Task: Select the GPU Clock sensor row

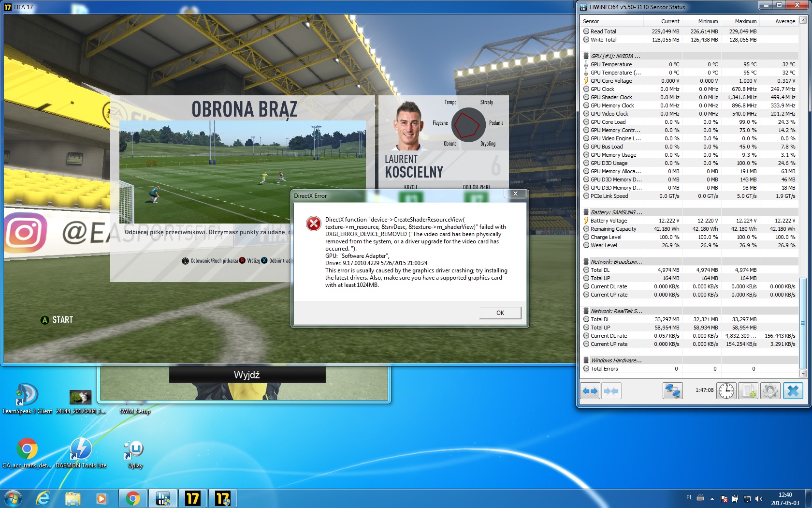Action: (x=690, y=89)
